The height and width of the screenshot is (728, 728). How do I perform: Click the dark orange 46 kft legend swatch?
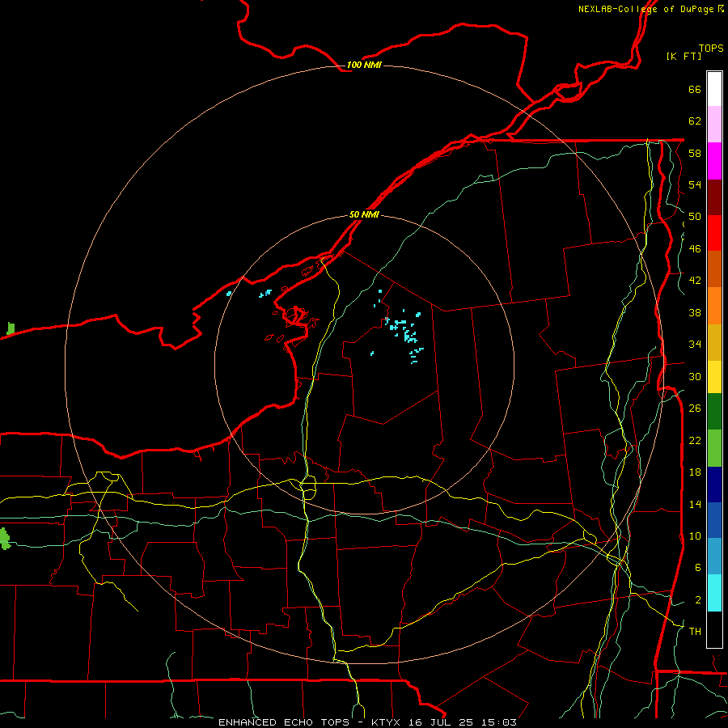(714, 269)
